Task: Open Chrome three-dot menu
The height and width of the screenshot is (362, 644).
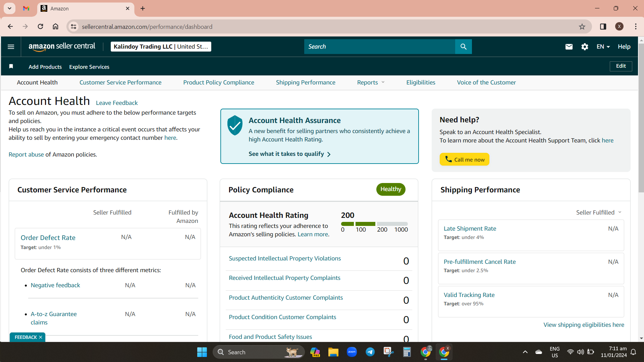Action: pyautogui.click(x=636, y=26)
